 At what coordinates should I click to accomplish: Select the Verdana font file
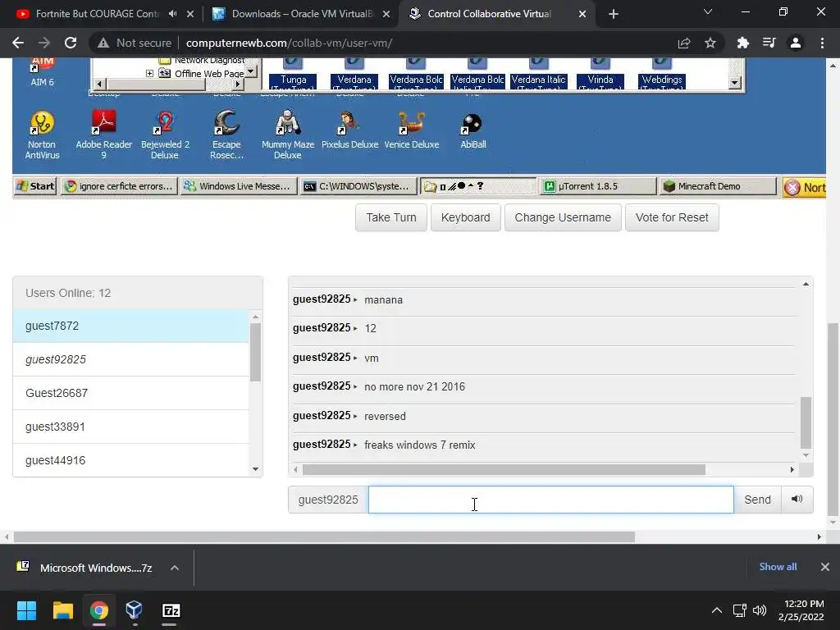(354, 75)
